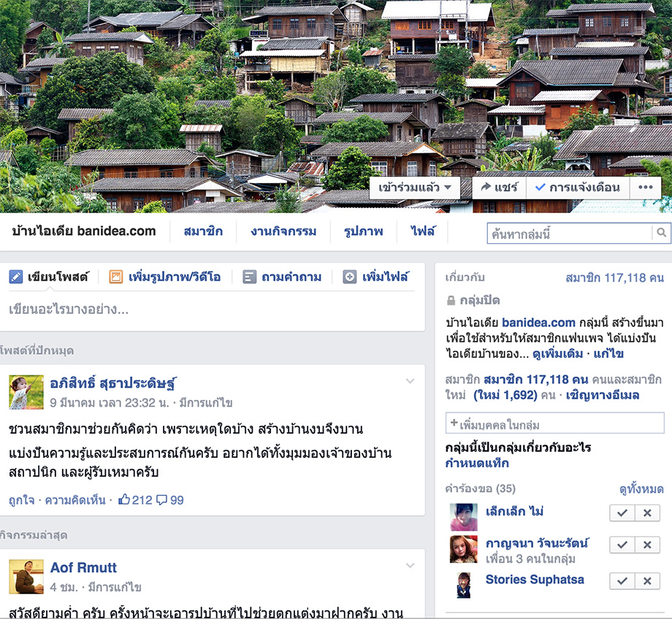Click the add photo/video icon
Screen dimensions: 672x619
(115, 277)
